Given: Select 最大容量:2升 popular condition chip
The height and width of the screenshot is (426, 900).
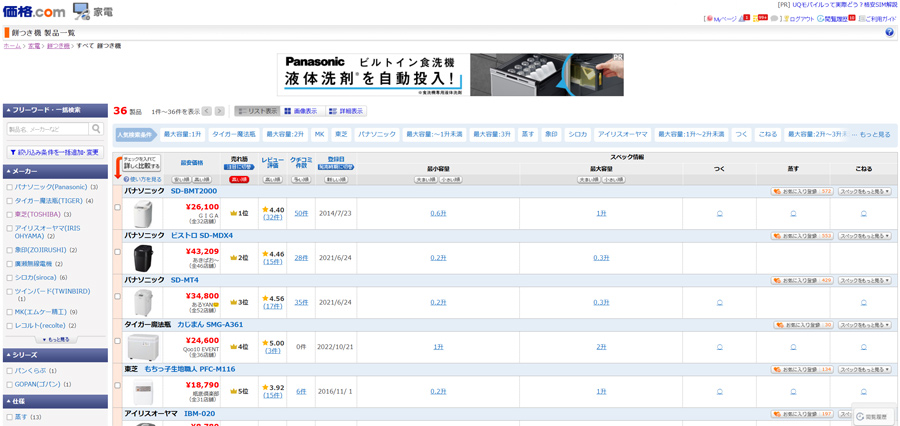Looking at the screenshot, I should pyautogui.click(x=285, y=134).
